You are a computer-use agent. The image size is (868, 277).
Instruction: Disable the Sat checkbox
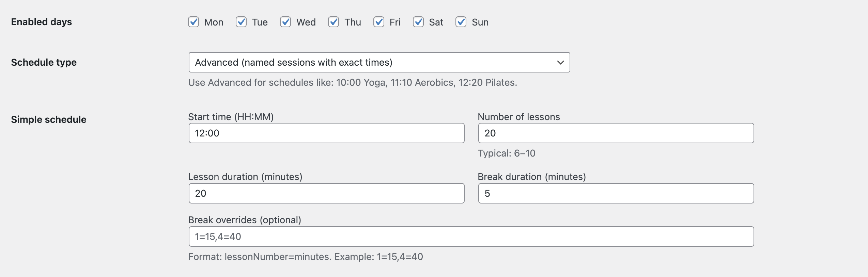pyautogui.click(x=418, y=22)
